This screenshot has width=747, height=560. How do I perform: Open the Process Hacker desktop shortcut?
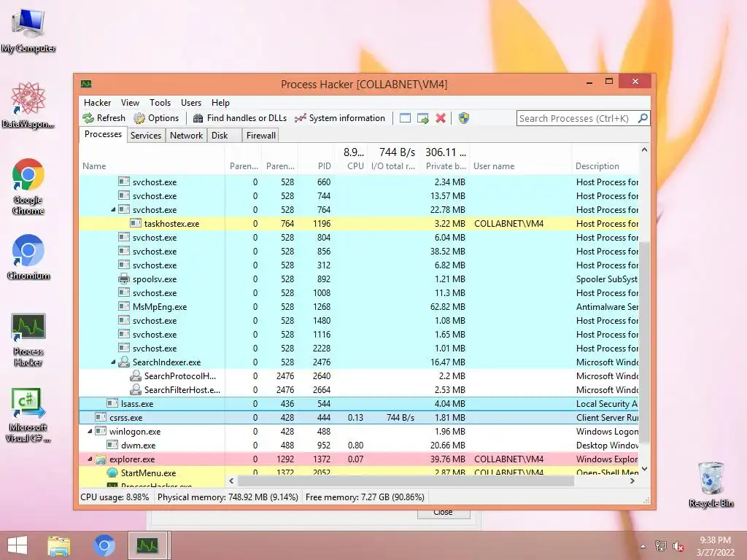pyautogui.click(x=28, y=340)
